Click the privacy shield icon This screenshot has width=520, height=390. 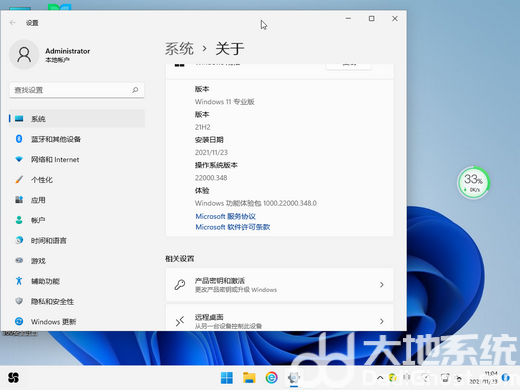[x=19, y=301]
